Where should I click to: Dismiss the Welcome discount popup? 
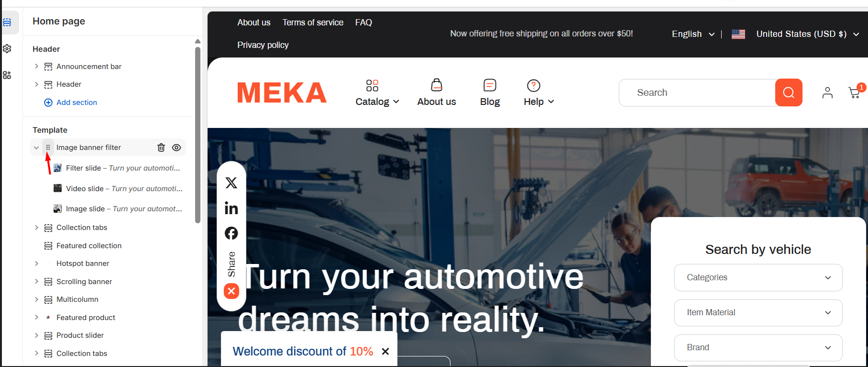385,351
